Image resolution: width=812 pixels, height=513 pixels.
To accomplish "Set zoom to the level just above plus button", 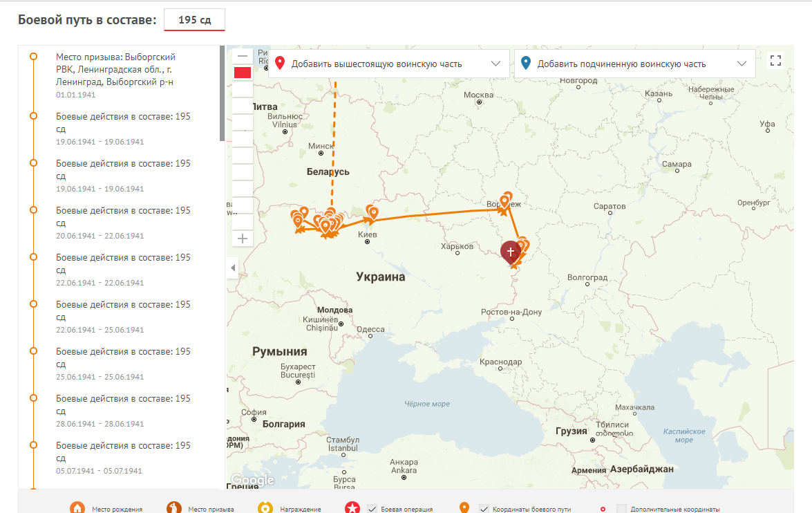I will tap(243, 222).
